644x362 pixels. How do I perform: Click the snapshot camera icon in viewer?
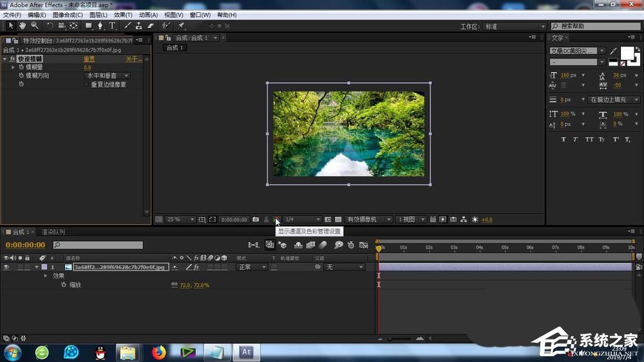[x=256, y=220]
